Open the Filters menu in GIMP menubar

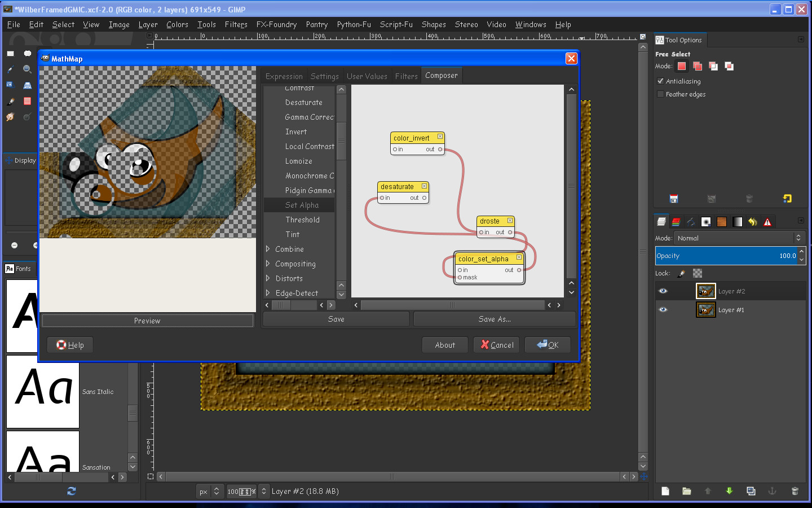click(236, 24)
